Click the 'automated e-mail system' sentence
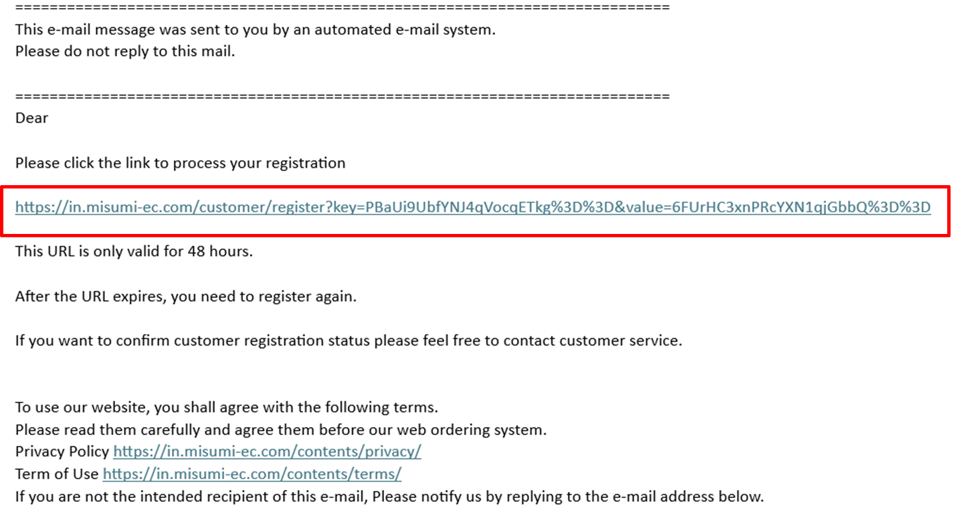This screenshot has height=522, width=980. pos(255,29)
